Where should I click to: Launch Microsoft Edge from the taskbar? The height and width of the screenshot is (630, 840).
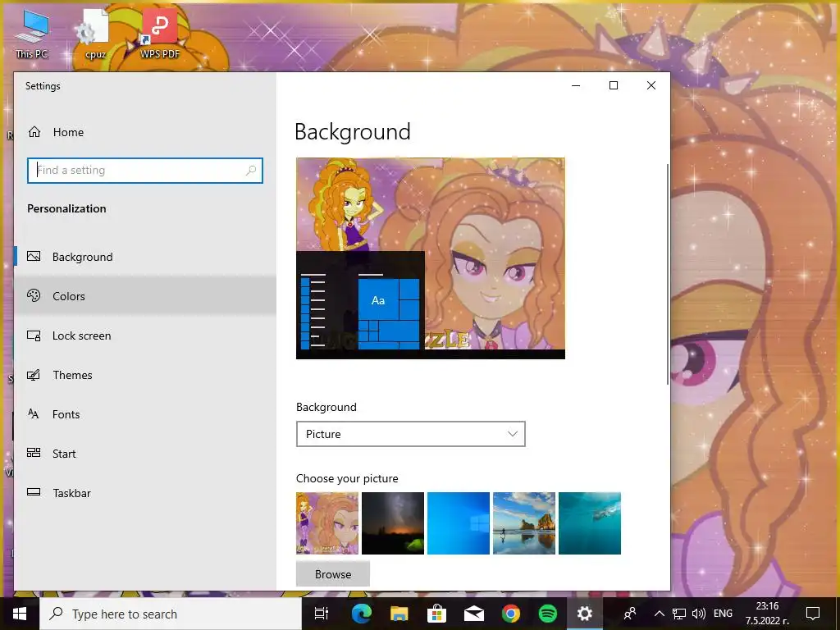[x=362, y=614]
